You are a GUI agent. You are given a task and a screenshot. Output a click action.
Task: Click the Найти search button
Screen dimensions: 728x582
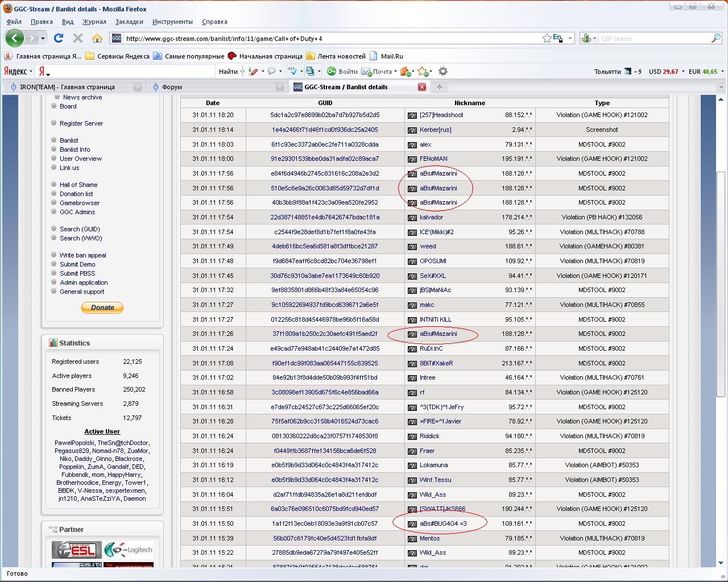point(227,71)
